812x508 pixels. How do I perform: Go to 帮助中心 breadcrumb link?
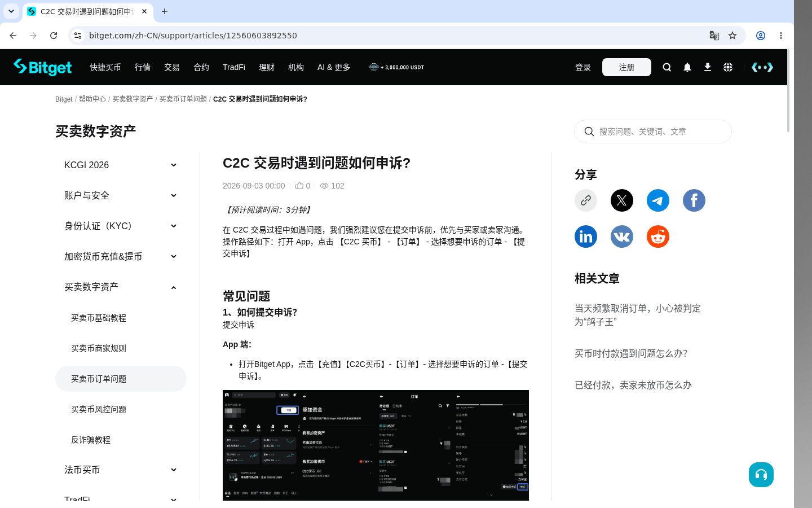92,99
